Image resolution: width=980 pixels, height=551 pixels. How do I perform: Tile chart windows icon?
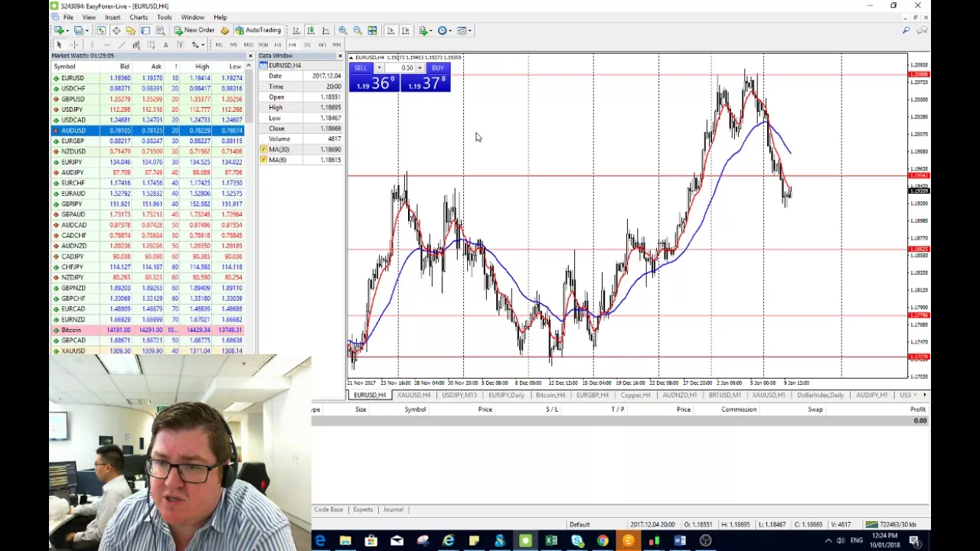(x=372, y=31)
